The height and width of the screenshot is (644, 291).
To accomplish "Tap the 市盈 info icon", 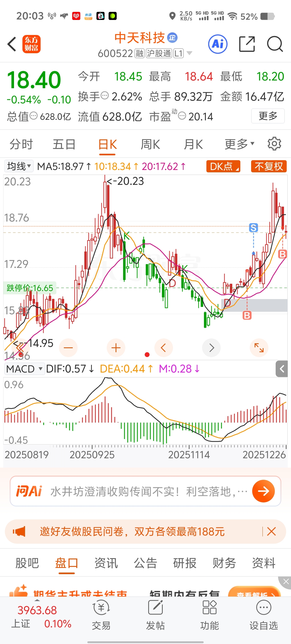I will [182, 116].
